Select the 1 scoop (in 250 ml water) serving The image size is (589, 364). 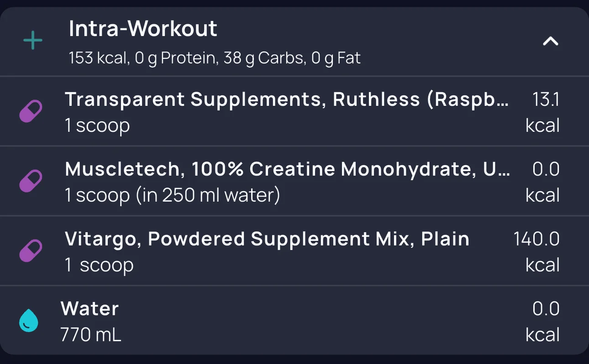[172, 195]
